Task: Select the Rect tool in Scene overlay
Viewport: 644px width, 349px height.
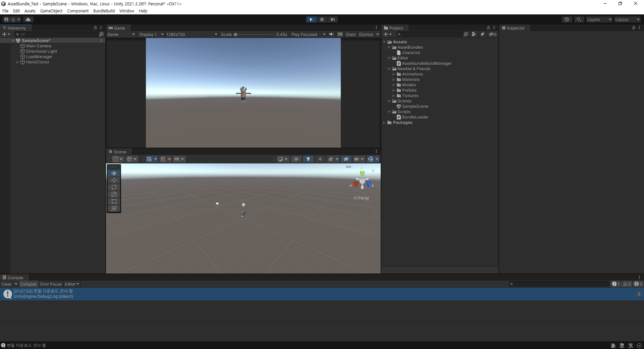Action: click(x=114, y=201)
